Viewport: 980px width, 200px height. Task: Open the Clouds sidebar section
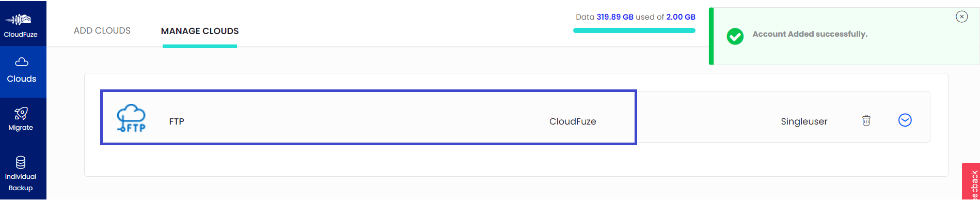pos(22,71)
